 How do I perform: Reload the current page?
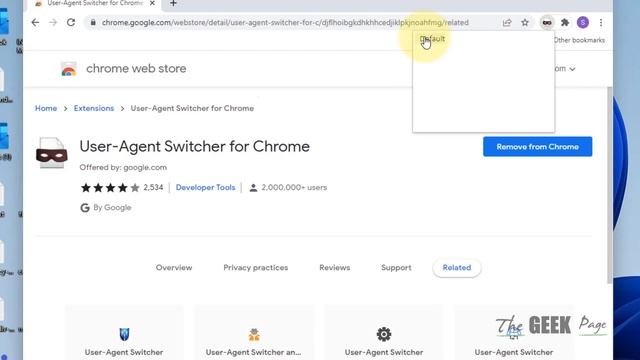(71, 22)
